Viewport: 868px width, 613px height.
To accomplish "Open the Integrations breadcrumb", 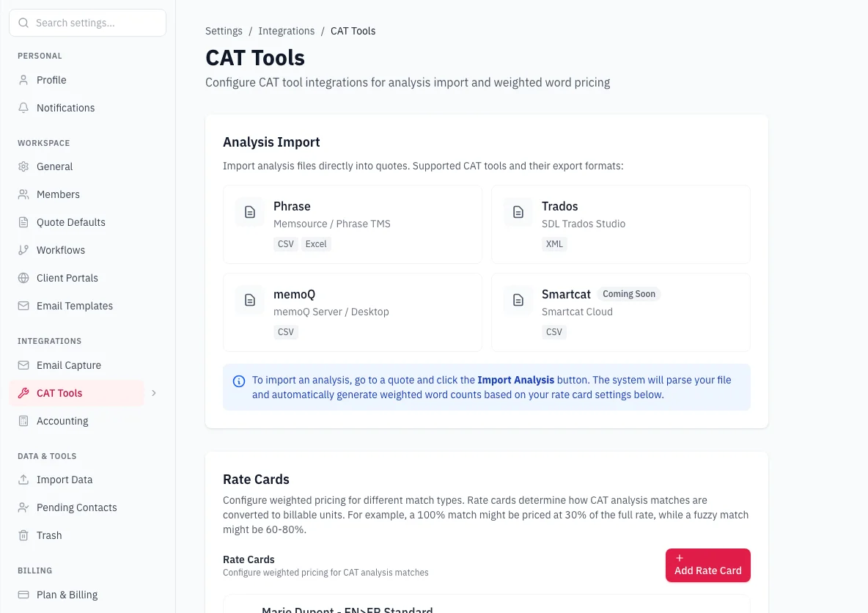I will coord(287,31).
